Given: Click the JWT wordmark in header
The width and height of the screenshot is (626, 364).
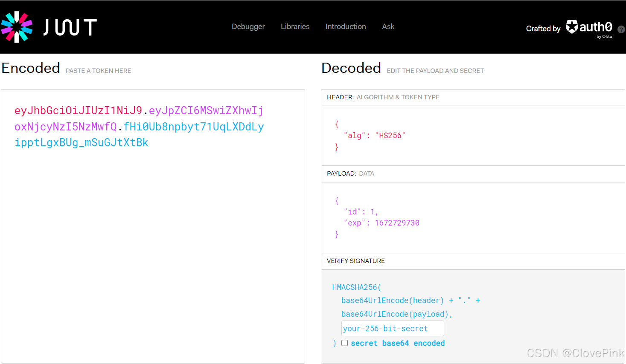Looking at the screenshot, I should (70, 27).
